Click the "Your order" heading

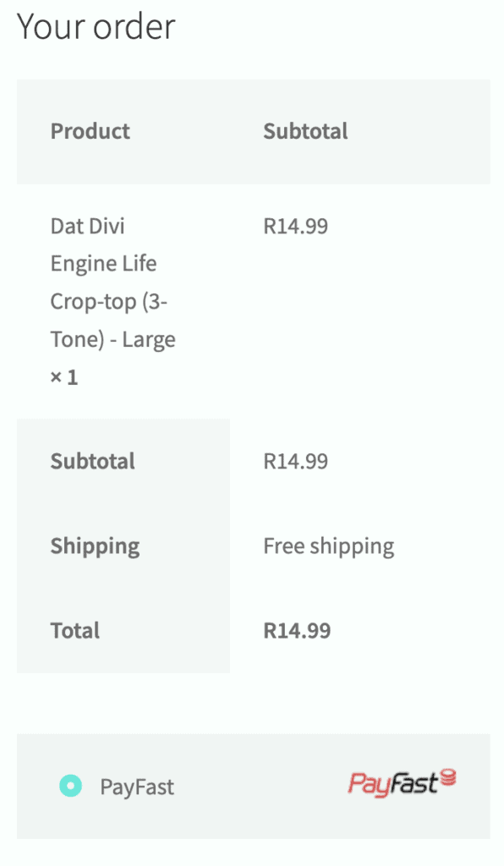coord(96,26)
